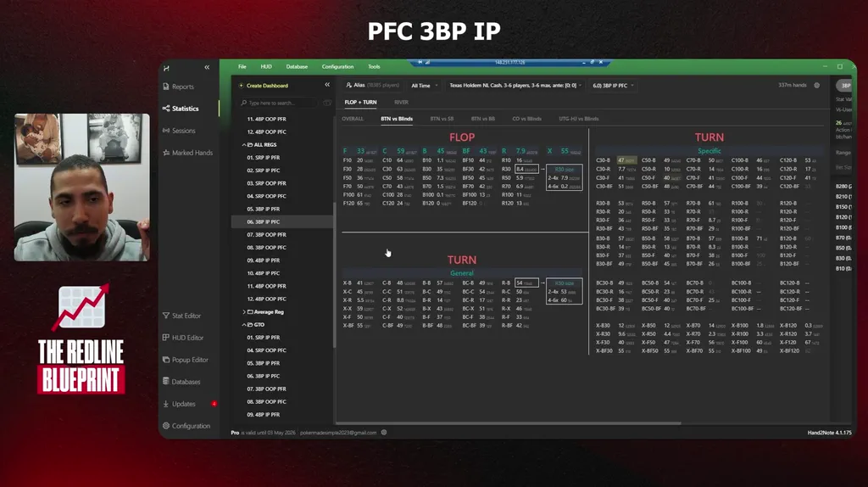Image resolution: width=868 pixels, height=487 pixels.
Task: Select the BTN vs Blinds tab
Action: pos(397,119)
